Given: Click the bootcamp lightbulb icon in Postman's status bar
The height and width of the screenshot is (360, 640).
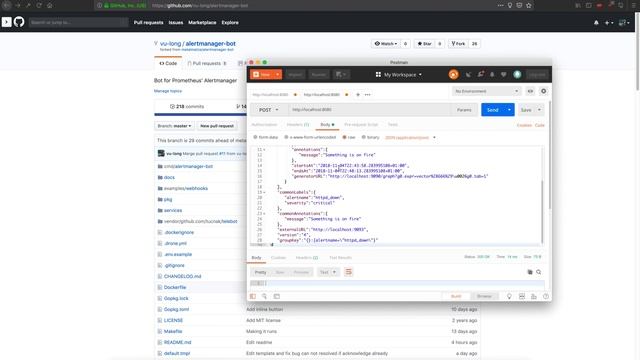Looking at the screenshot, I should [x=509, y=296].
